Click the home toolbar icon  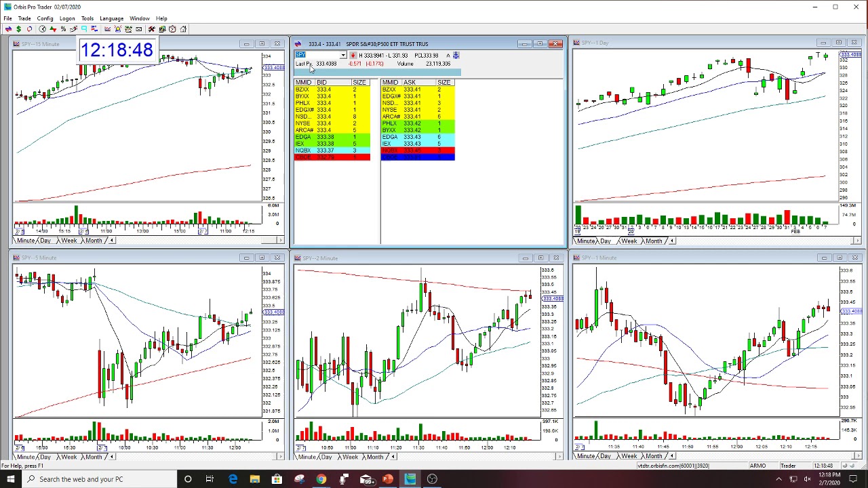(x=183, y=29)
